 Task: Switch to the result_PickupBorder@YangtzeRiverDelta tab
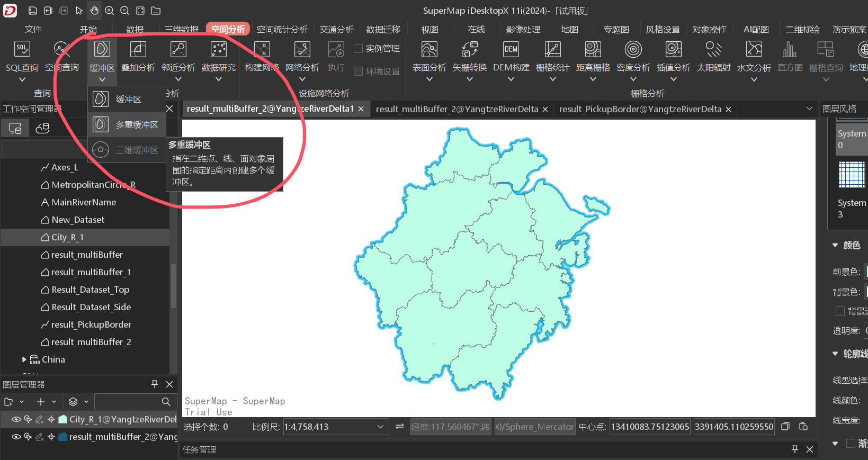(640, 109)
